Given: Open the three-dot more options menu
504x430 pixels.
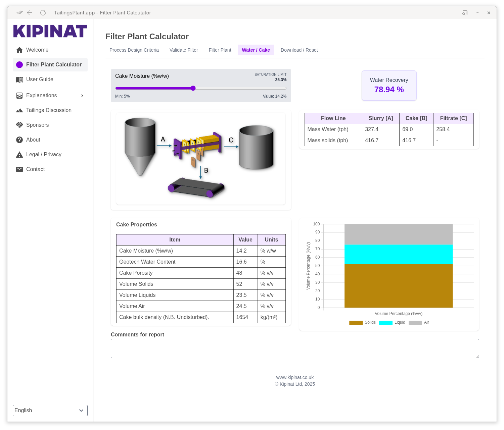Looking at the screenshot, I should 477,13.
